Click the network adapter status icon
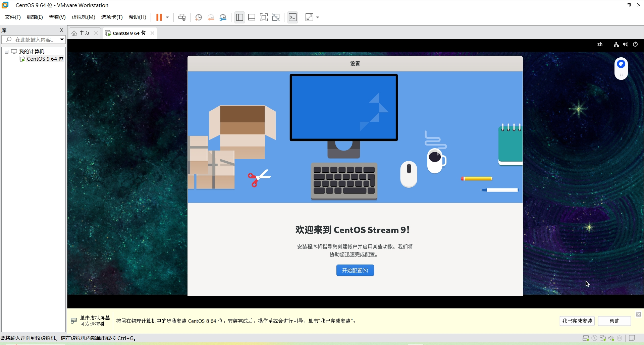 603,338
